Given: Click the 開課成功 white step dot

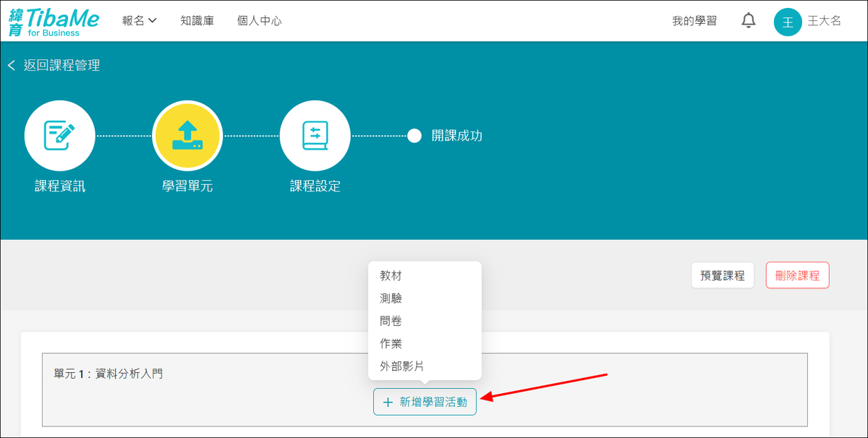Looking at the screenshot, I should click(414, 136).
